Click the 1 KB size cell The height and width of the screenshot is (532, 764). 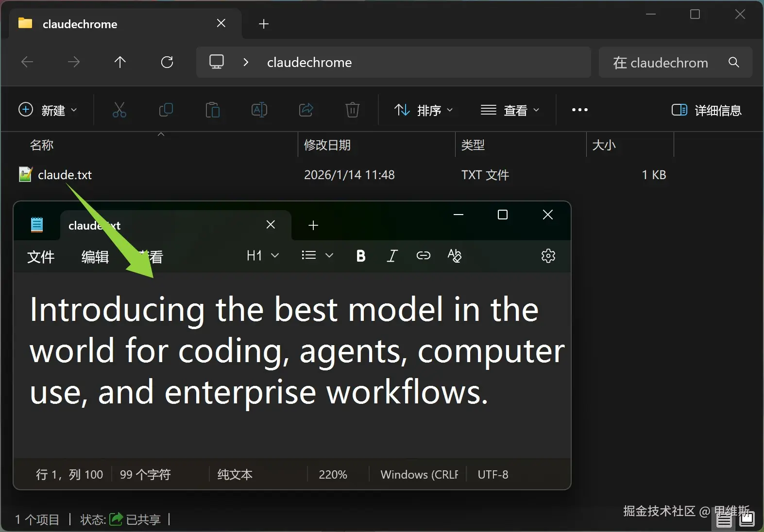(x=654, y=175)
